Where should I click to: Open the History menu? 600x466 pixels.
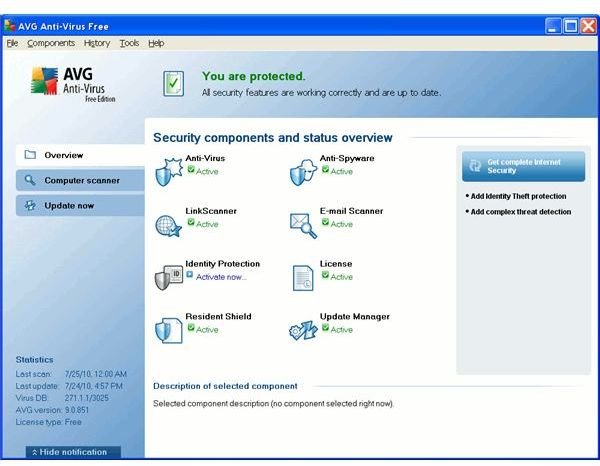tap(97, 43)
